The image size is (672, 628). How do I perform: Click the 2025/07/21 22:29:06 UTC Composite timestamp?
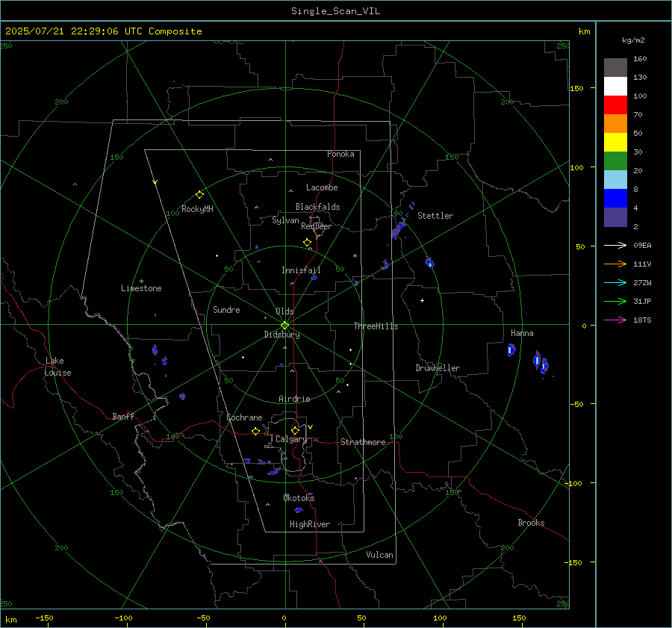click(x=103, y=31)
